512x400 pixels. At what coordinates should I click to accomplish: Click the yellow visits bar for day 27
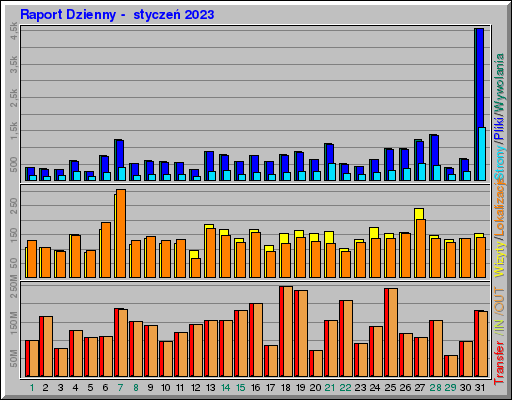(x=419, y=214)
